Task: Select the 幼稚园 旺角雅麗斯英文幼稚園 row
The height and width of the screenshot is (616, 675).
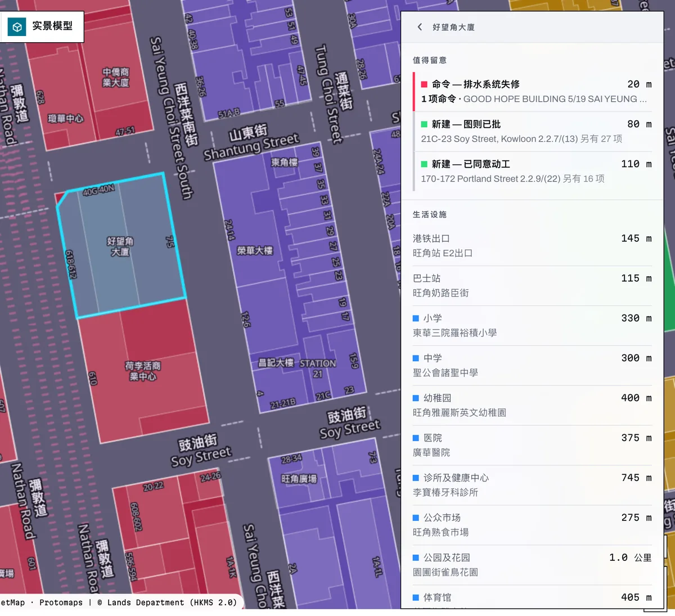Action: click(x=532, y=406)
